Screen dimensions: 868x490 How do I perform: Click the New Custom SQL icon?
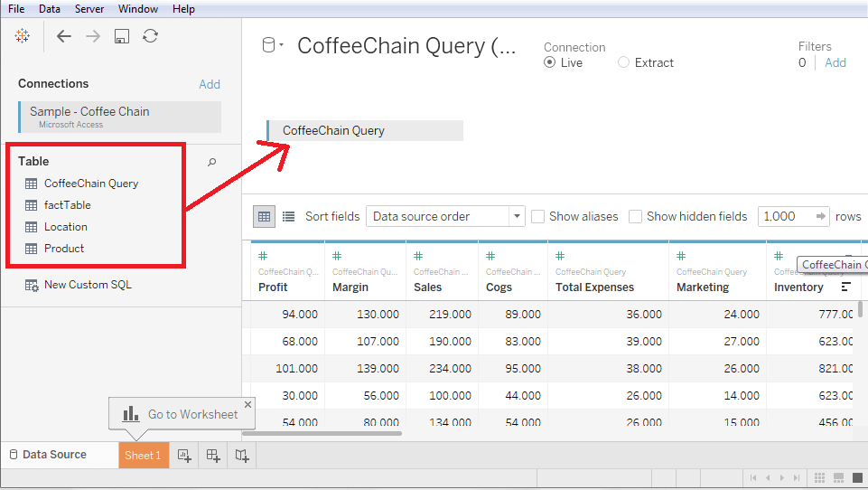32,286
